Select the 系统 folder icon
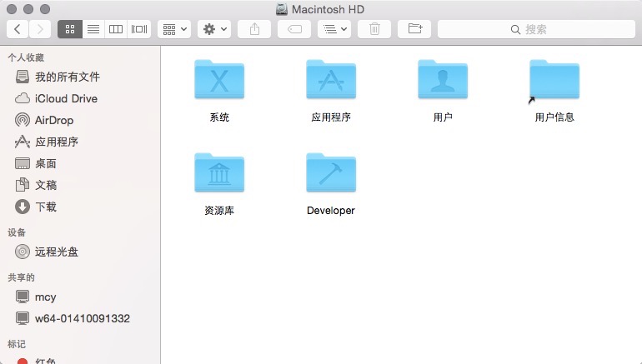The width and height of the screenshot is (642, 364). (x=219, y=79)
